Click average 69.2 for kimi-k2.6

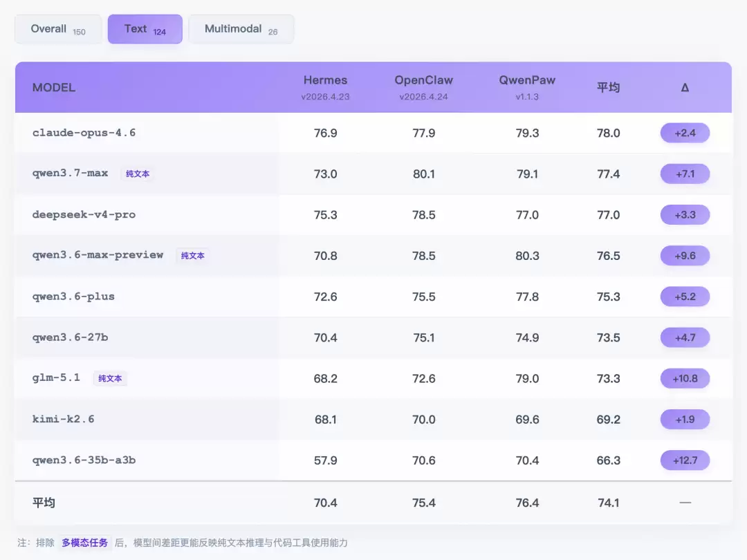609,420
